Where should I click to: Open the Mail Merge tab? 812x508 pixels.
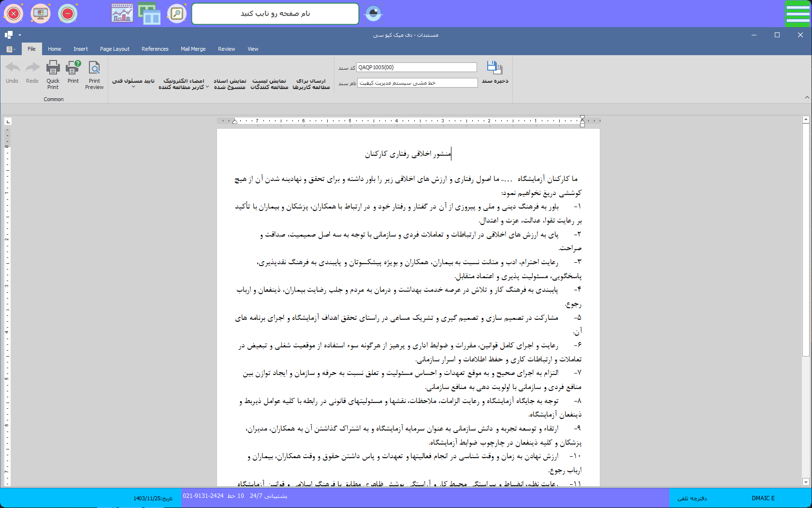point(193,49)
